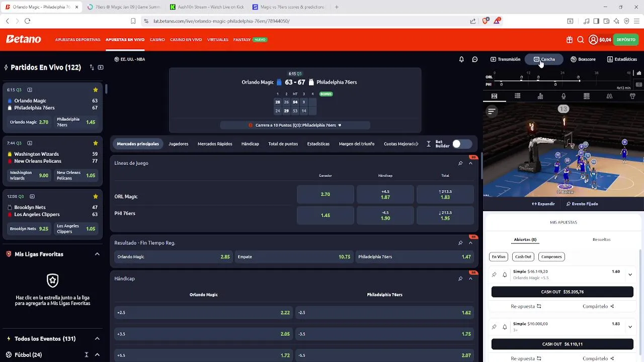Pin the Líneas de Juego market
The width and height of the screenshot is (644, 362).
coord(460,163)
